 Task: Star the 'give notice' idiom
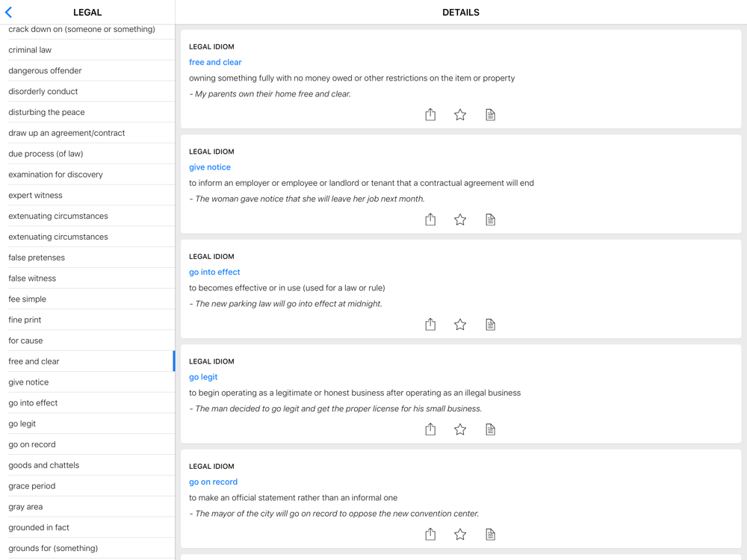click(460, 220)
